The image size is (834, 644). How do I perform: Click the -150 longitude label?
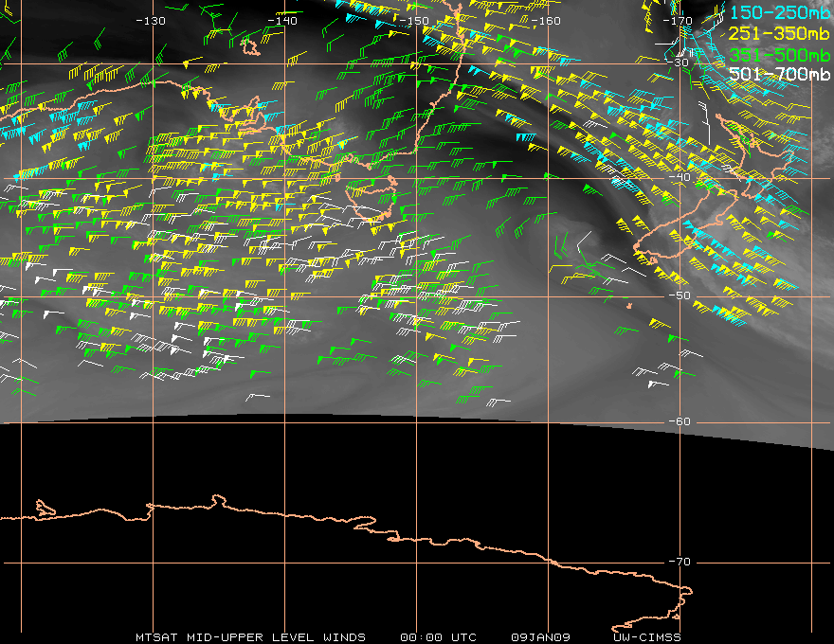coord(413,21)
